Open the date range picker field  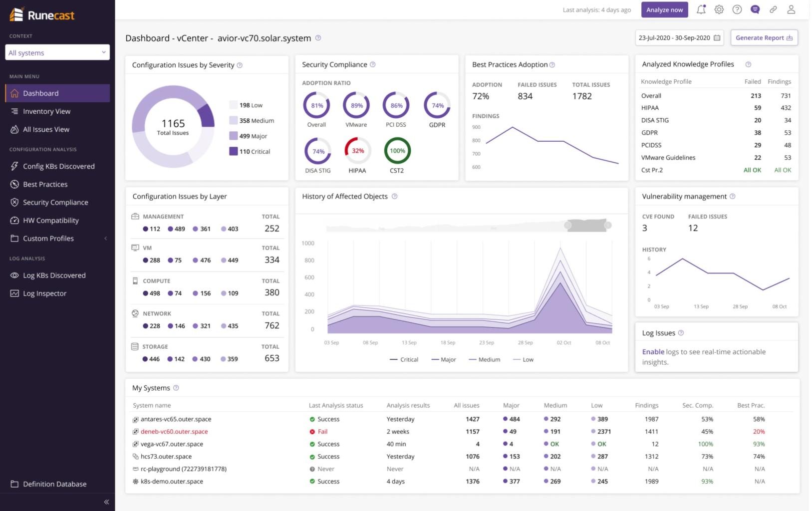(x=679, y=38)
